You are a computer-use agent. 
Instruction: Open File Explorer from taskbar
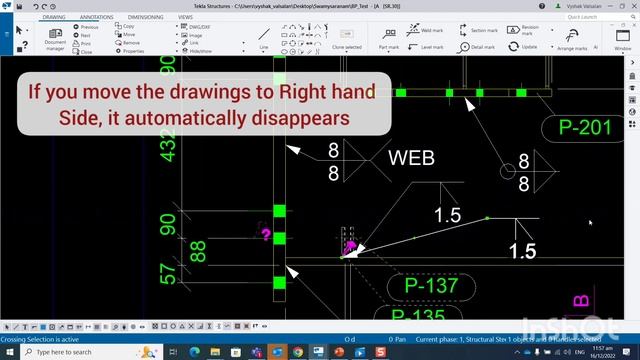(x=215, y=352)
